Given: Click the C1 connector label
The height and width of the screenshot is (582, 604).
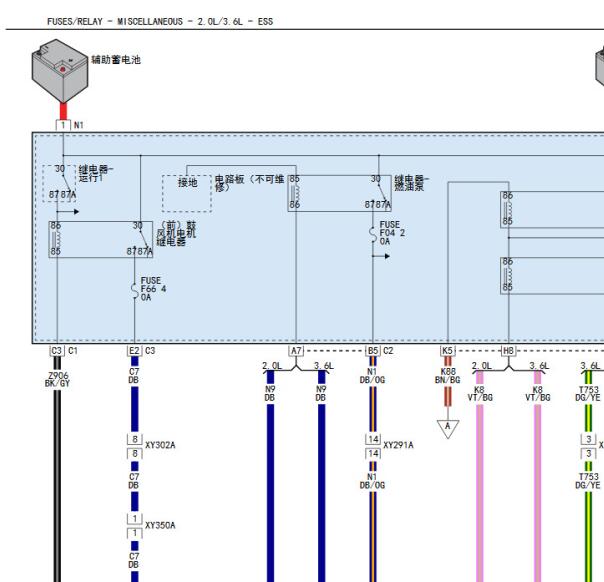Looking at the screenshot, I should click(x=73, y=351).
